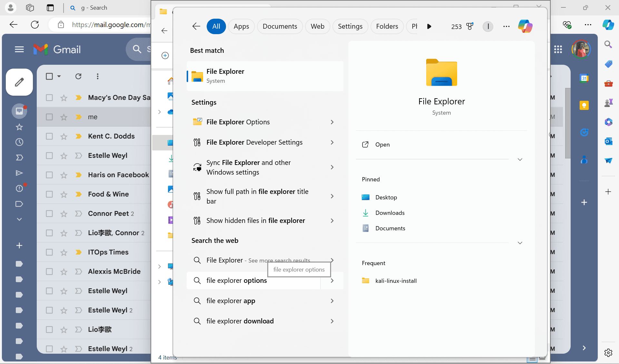Expand file explorer download web suggestion

(332, 321)
